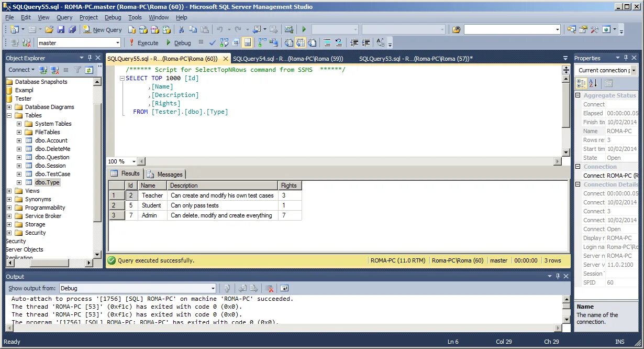Start the query in Debug mode
644x349 pixels.
click(180, 42)
